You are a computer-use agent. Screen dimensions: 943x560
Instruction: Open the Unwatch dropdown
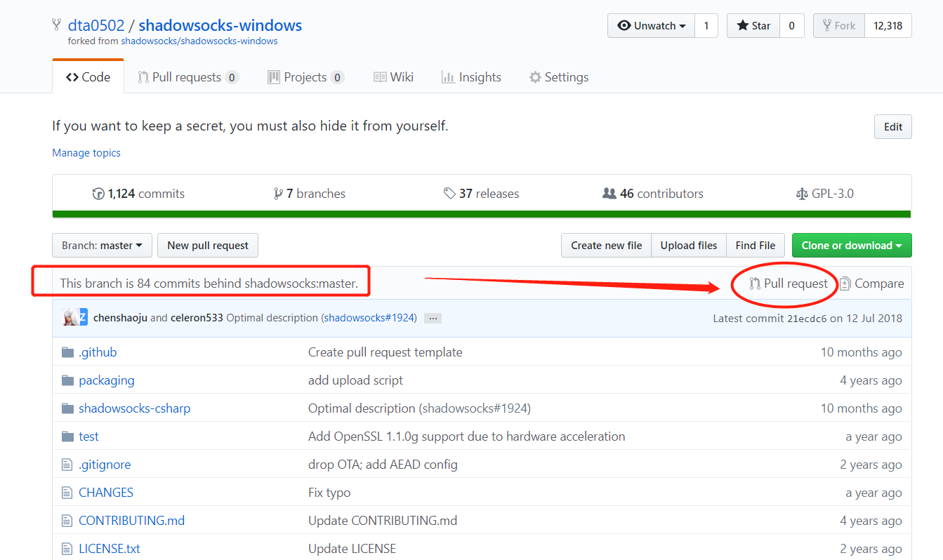coord(650,25)
